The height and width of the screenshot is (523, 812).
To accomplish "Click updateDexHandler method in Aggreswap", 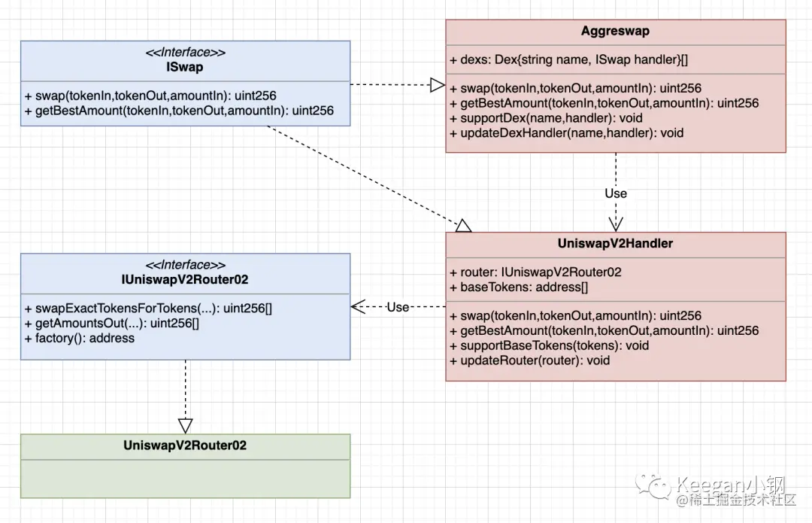I will click(x=567, y=133).
